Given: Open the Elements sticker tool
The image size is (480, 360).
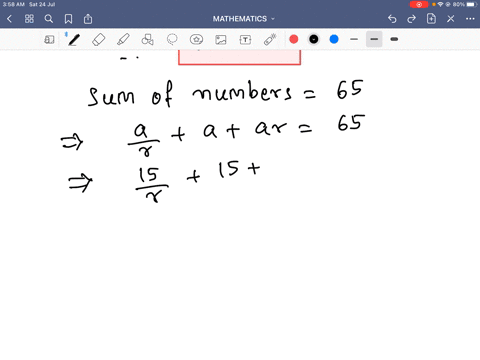Looking at the screenshot, I should pos(196,40).
